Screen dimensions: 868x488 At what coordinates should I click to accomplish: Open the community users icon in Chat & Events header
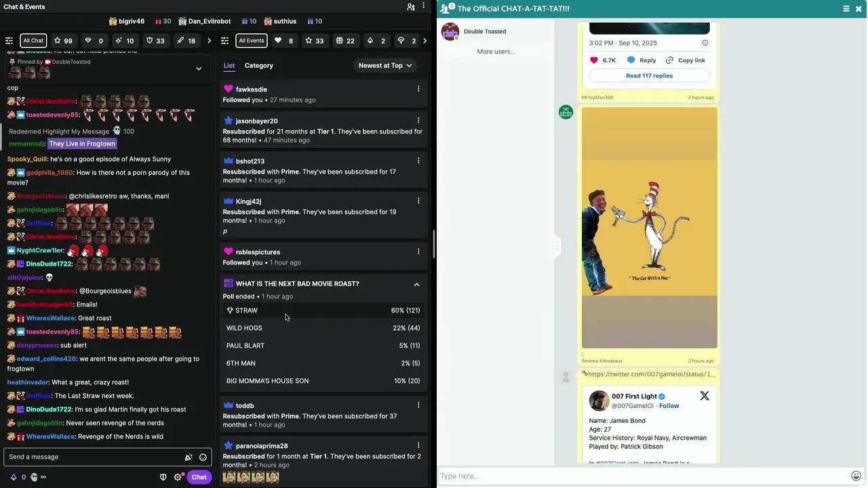(411, 7)
